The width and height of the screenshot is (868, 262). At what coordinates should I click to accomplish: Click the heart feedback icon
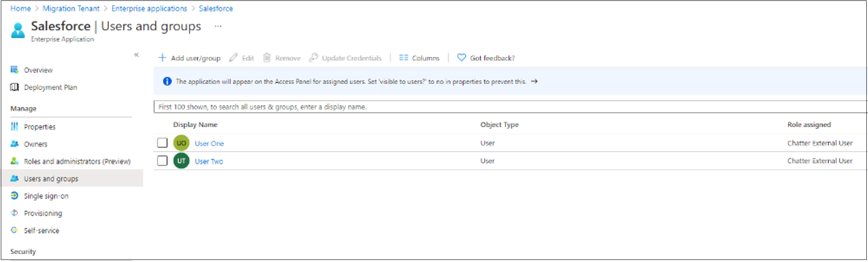(x=461, y=57)
